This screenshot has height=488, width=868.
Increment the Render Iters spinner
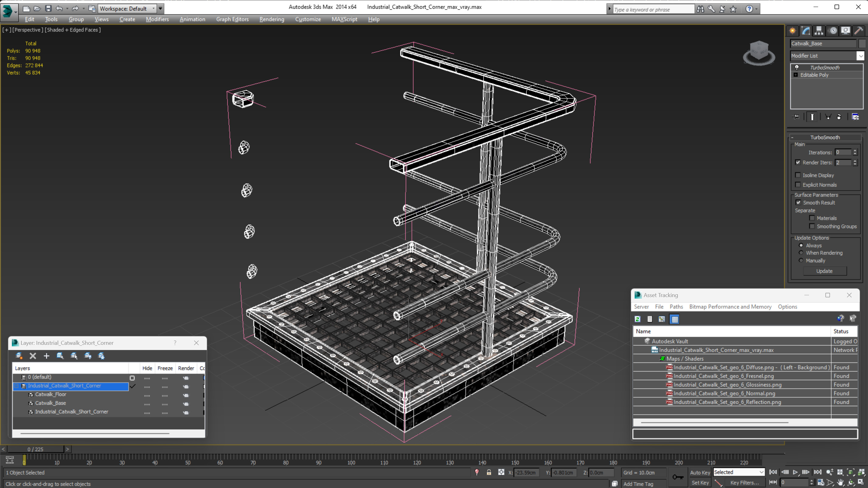[855, 161]
